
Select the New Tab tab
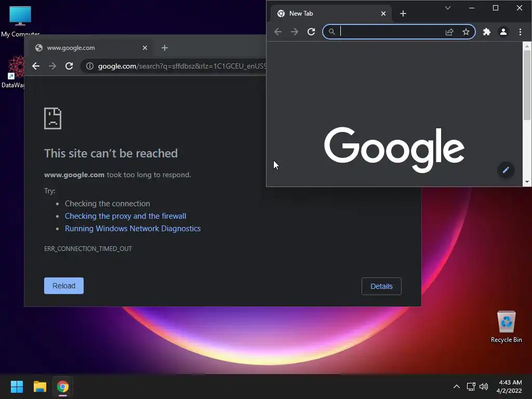(331, 14)
